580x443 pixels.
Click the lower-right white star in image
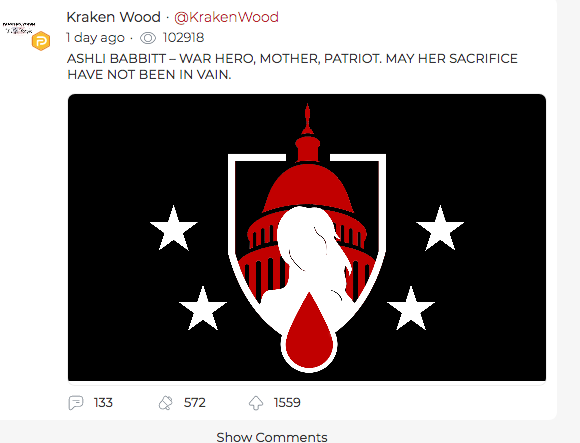[411, 309]
